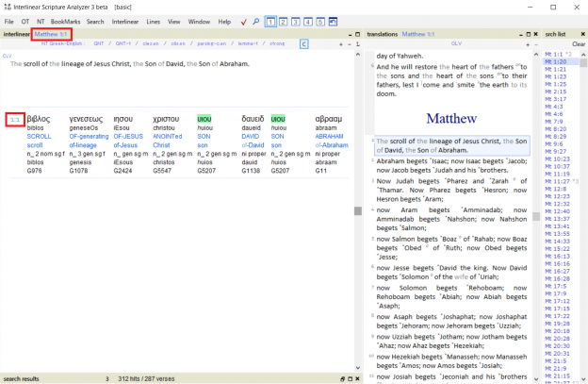Click Strong's number G976
Image resolution: width=588 pixels, height=384 pixels.
(x=35, y=171)
